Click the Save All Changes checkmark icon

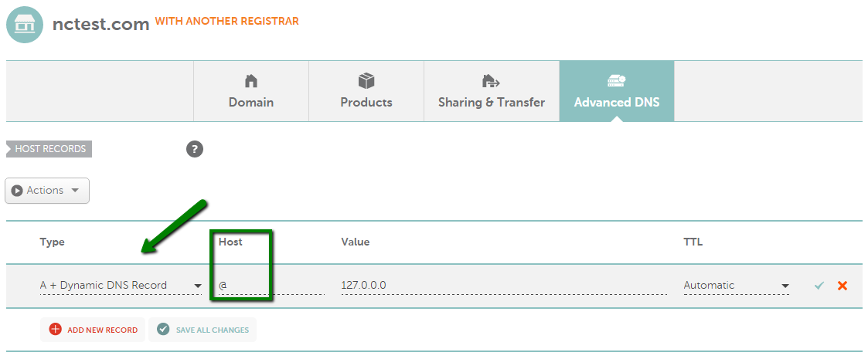pyautogui.click(x=163, y=329)
